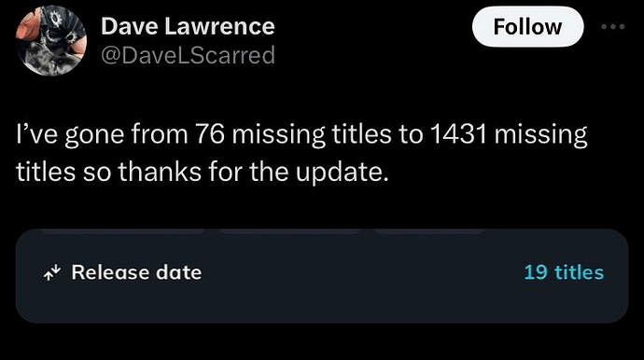644x360 pixels.
Task: Click the Follow button
Action: 527,27
